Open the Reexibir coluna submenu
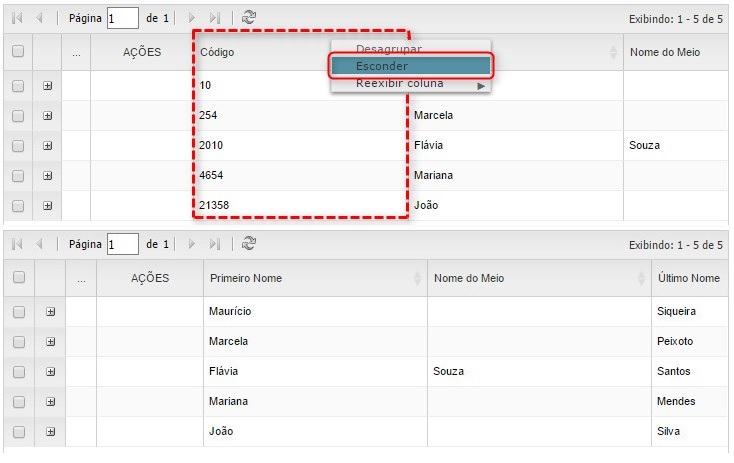 pos(411,84)
